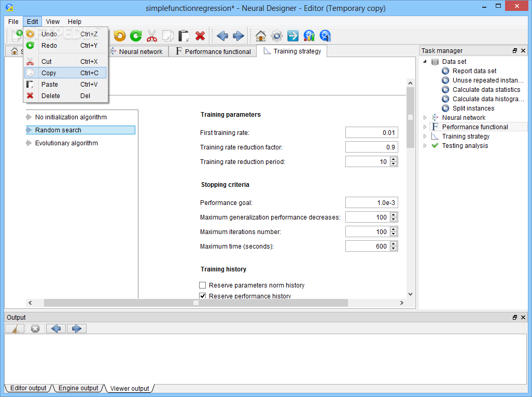
Task: Choose Copy from the Edit menu
Action: [x=49, y=73]
